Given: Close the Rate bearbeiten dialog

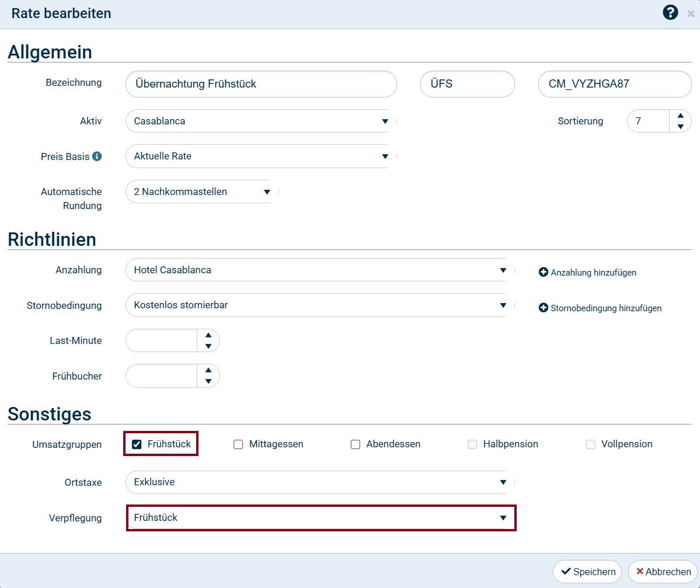Looking at the screenshot, I should (x=691, y=14).
